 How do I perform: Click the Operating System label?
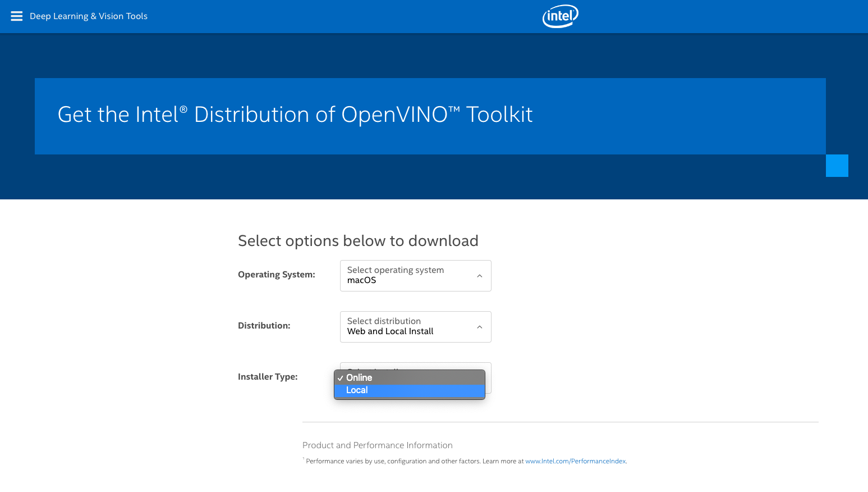(276, 274)
